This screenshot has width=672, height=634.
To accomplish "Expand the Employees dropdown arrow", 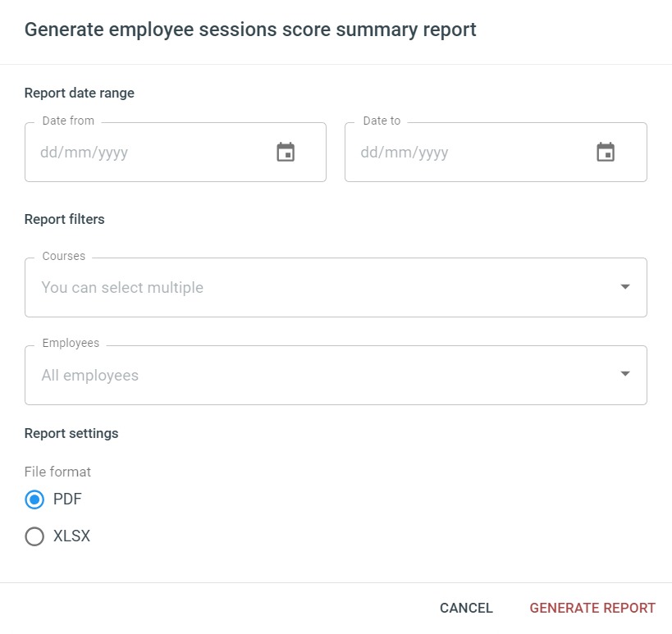I will [x=625, y=374].
